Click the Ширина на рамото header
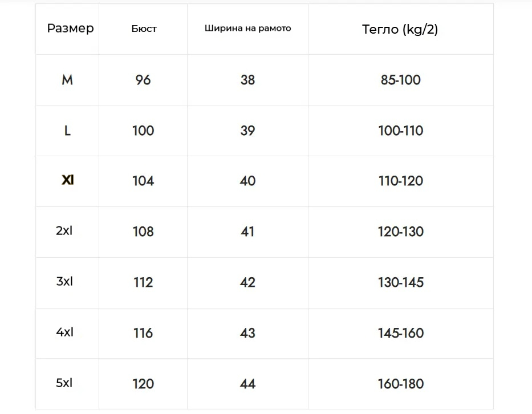532x414 pixels. (247, 29)
